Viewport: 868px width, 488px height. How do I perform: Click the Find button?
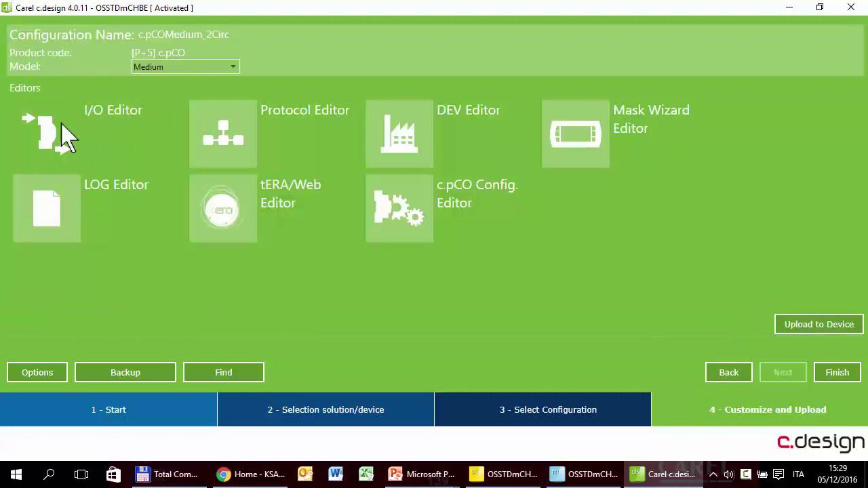click(x=224, y=372)
